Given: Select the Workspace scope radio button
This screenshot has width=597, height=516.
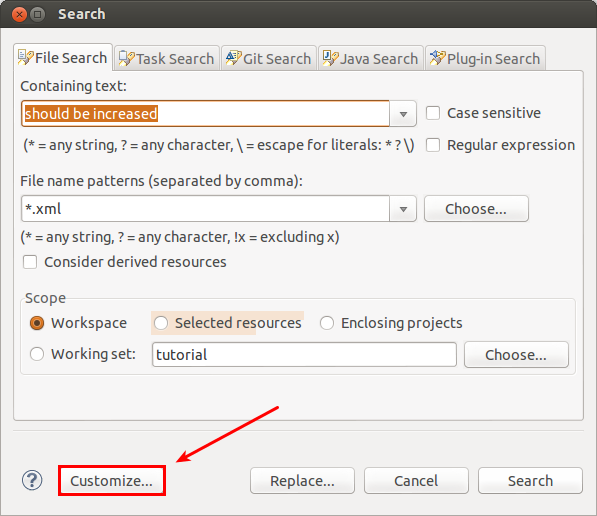Looking at the screenshot, I should click(x=37, y=323).
